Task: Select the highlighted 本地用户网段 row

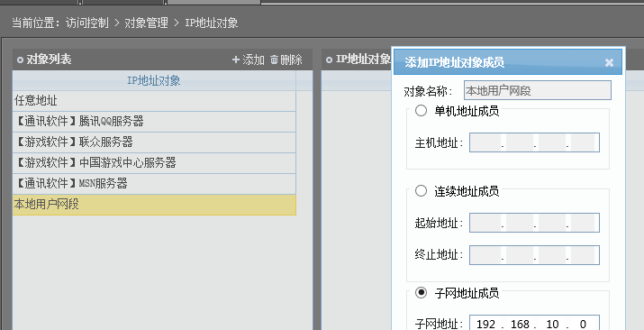Action: 154,205
